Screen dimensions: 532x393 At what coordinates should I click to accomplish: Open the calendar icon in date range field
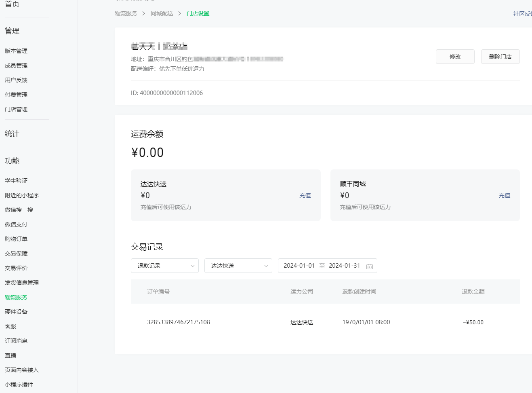(x=369, y=266)
